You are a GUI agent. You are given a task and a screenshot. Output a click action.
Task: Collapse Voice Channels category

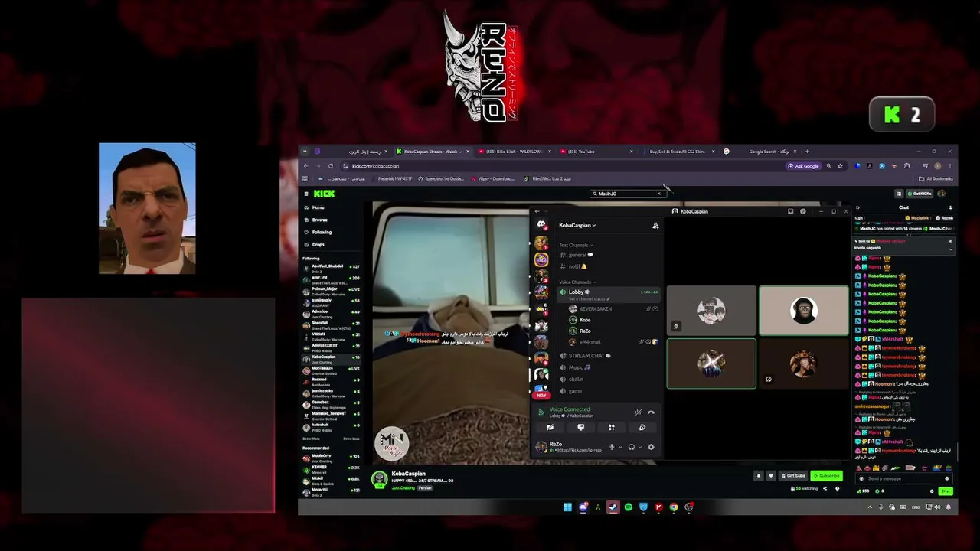tap(577, 282)
